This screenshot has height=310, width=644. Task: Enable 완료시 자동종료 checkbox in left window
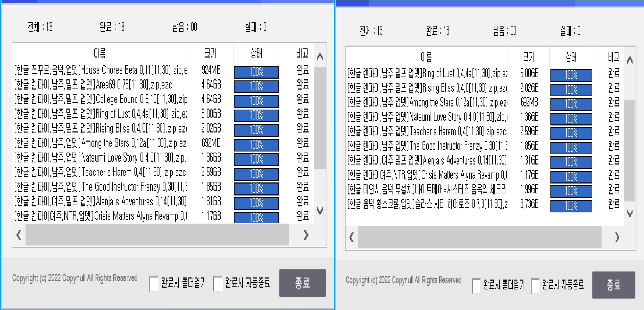pyautogui.click(x=218, y=283)
